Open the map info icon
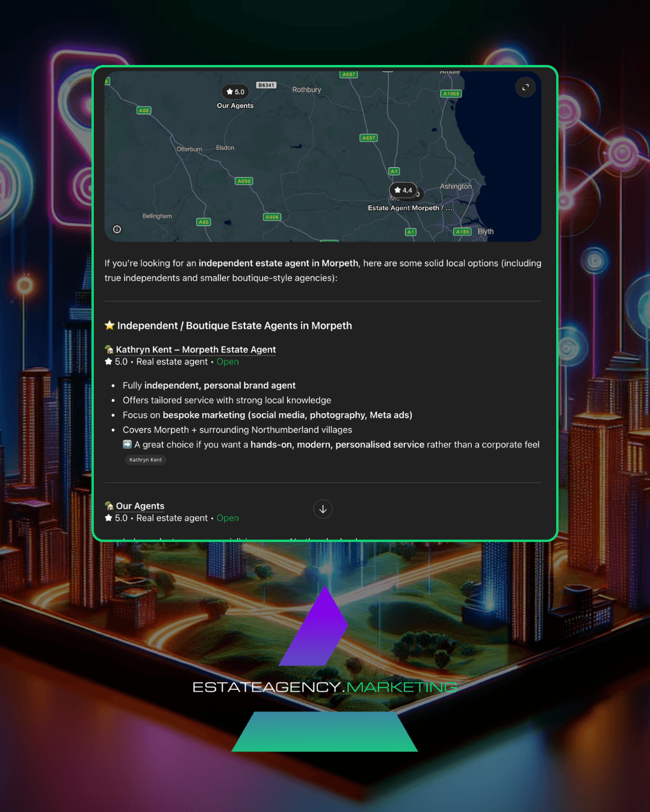The height and width of the screenshot is (812, 650). (117, 229)
